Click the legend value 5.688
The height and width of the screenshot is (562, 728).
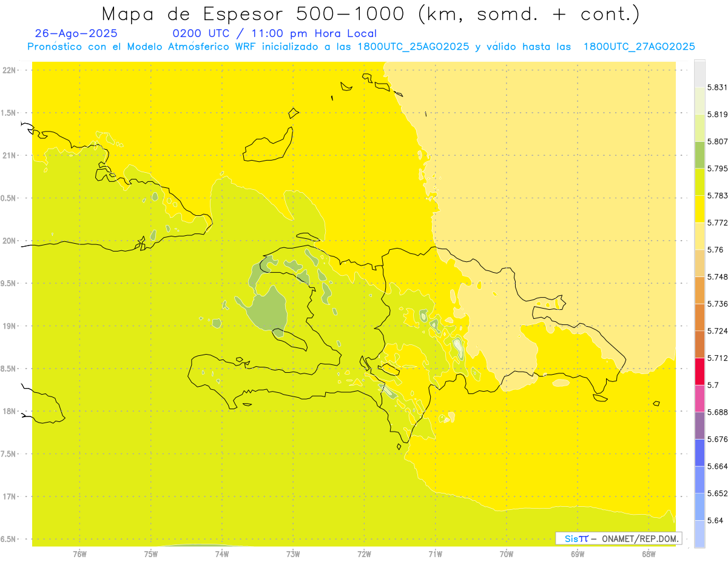click(x=718, y=412)
